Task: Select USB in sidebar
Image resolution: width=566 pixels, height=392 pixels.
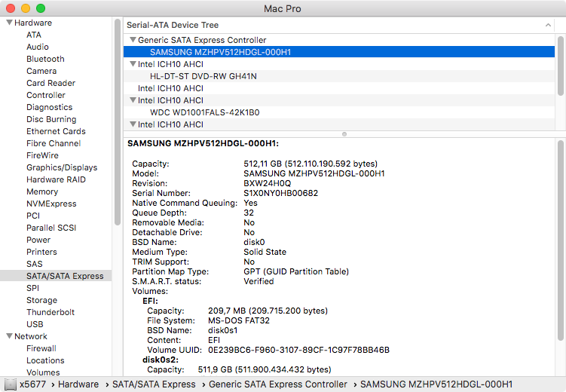Action: (x=35, y=324)
